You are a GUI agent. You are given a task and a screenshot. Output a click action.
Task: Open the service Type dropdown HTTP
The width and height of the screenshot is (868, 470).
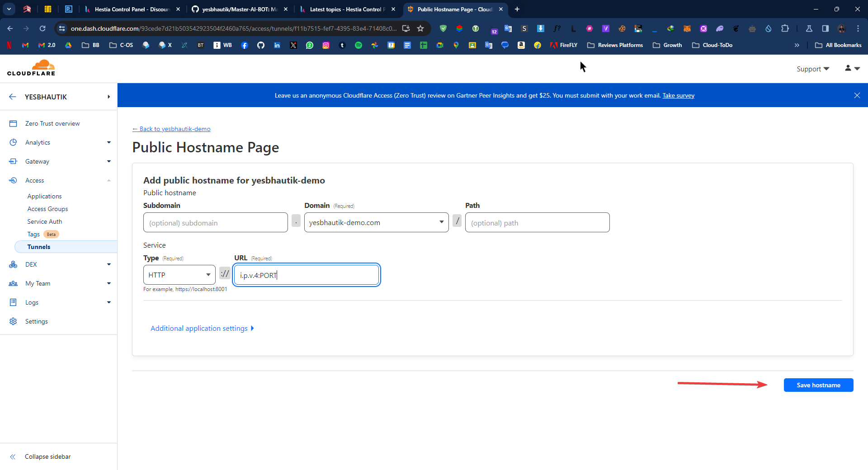tap(179, 275)
